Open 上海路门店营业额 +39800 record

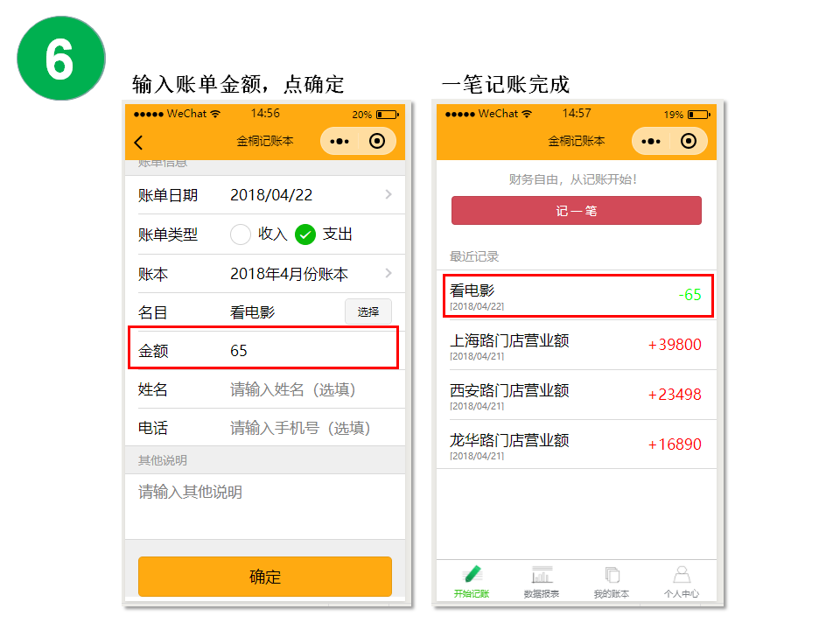(577, 345)
